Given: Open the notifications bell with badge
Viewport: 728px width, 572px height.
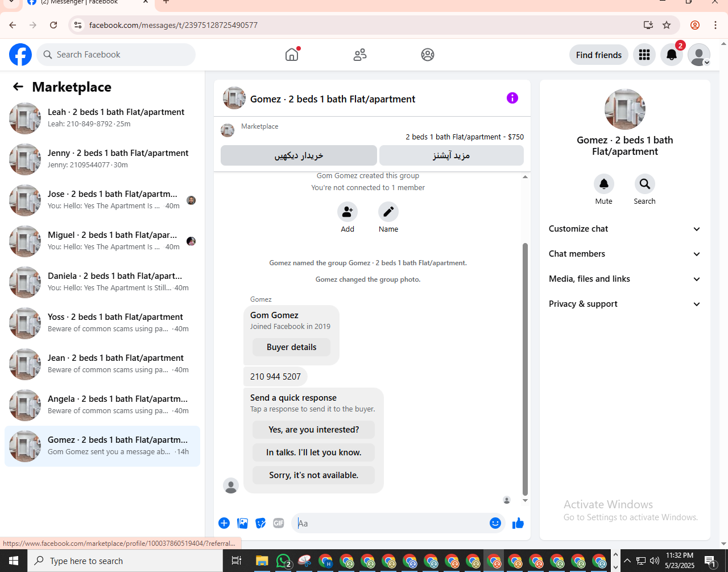Looking at the screenshot, I should (x=672, y=55).
